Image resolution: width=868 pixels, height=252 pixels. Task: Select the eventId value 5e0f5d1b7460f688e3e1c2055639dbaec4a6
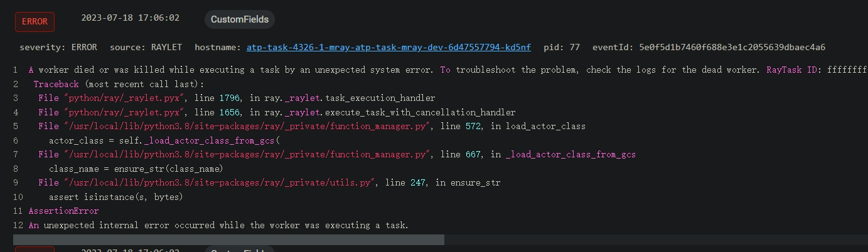coord(732,47)
